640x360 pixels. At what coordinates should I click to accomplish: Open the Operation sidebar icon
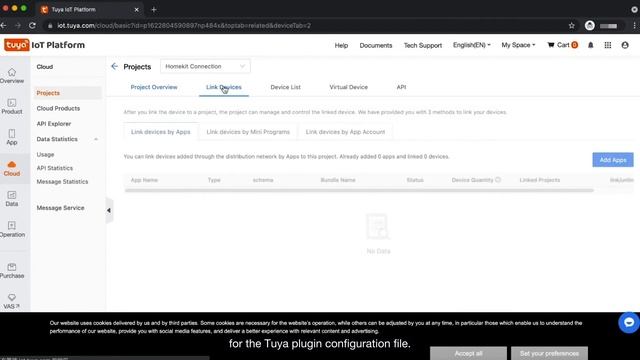pos(11,229)
